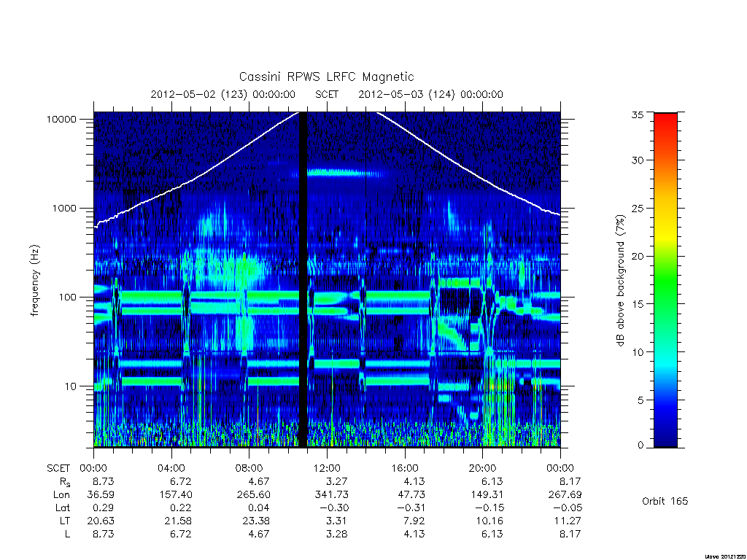Click the "Orbit 165" label
747x560 pixels.
click(665, 502)
